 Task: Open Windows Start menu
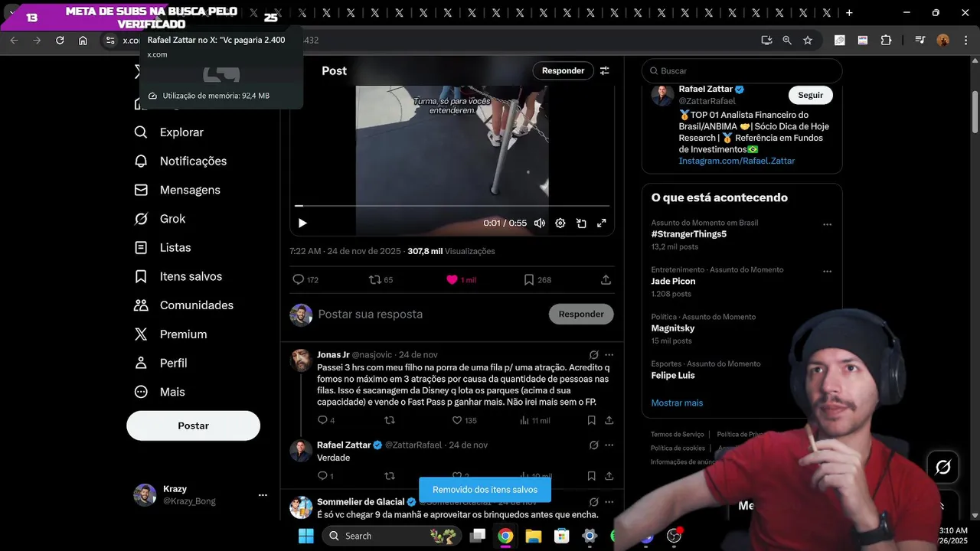tap(305, 536)
